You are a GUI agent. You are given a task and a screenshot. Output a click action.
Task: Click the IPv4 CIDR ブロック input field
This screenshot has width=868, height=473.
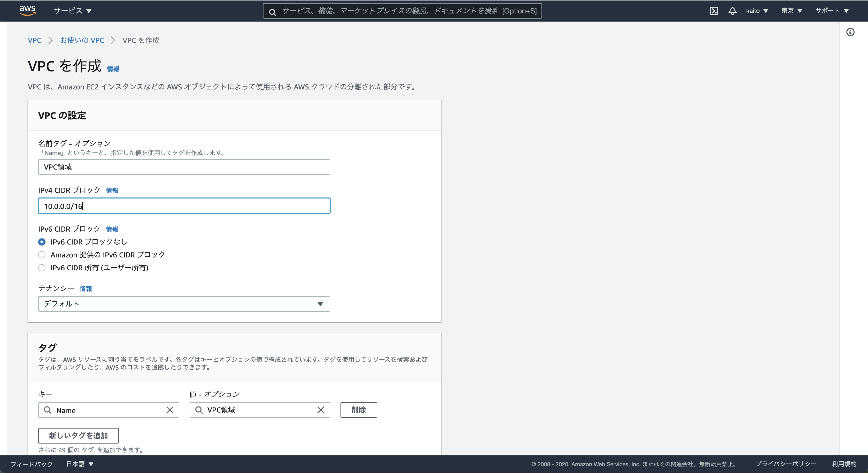(184, 206)
